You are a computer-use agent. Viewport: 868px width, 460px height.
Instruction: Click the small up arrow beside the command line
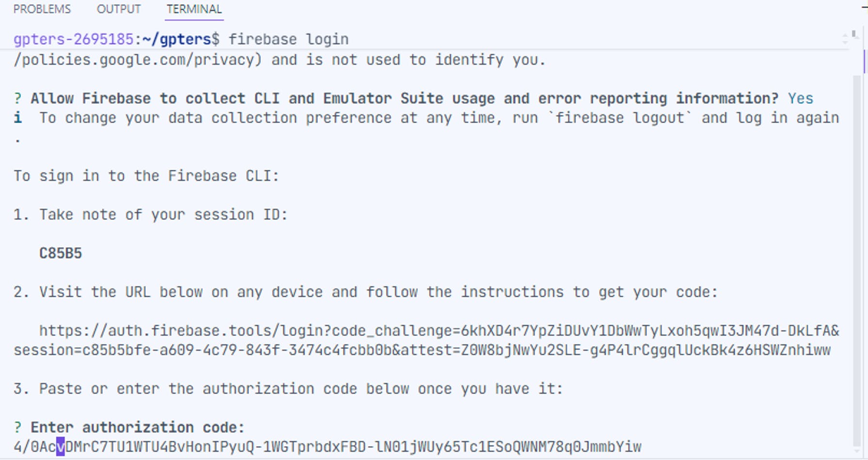point(846,35)
